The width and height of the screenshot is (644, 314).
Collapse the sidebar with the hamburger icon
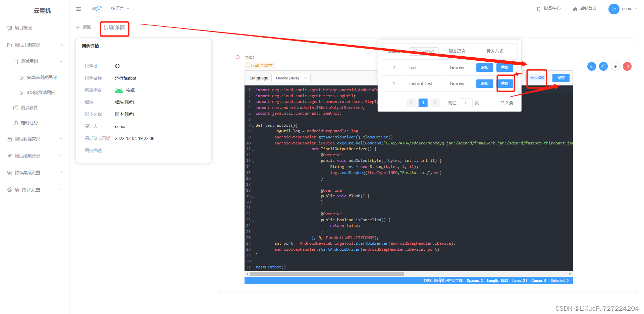pyautogui.click(x=78, y=9)
